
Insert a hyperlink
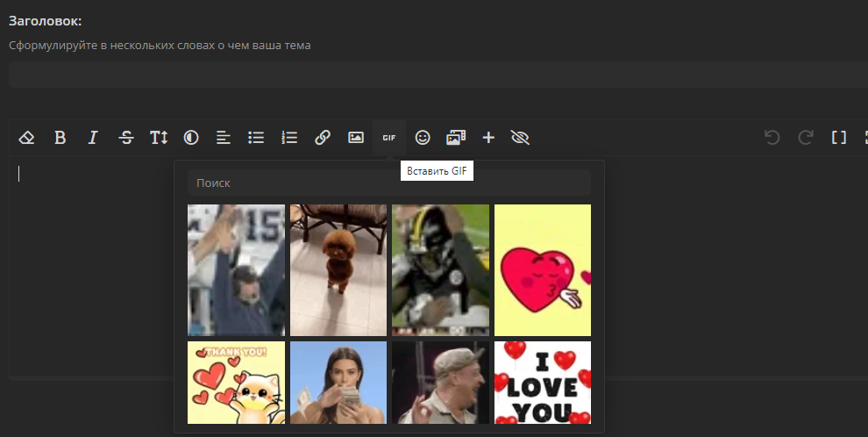pos(322,138)
